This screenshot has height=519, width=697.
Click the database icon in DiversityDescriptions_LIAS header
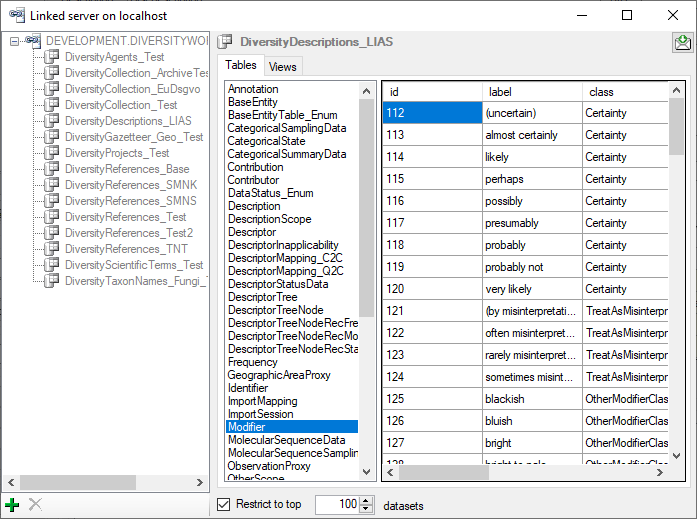(225, 41)
